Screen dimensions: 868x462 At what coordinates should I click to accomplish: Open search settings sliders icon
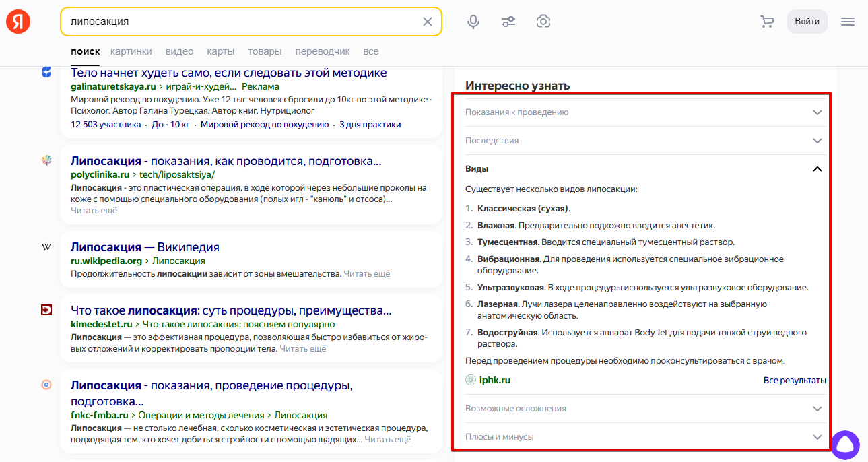[x=508, y=22]
